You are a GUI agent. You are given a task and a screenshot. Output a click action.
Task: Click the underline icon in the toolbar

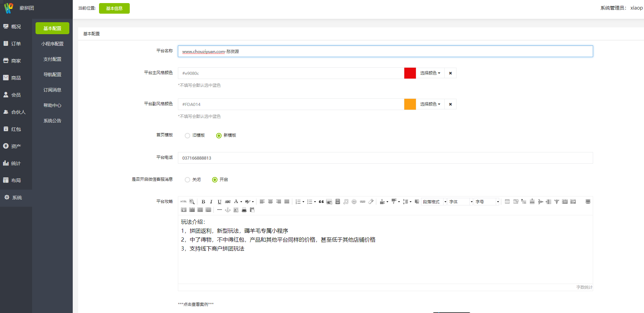coord(219,202)
